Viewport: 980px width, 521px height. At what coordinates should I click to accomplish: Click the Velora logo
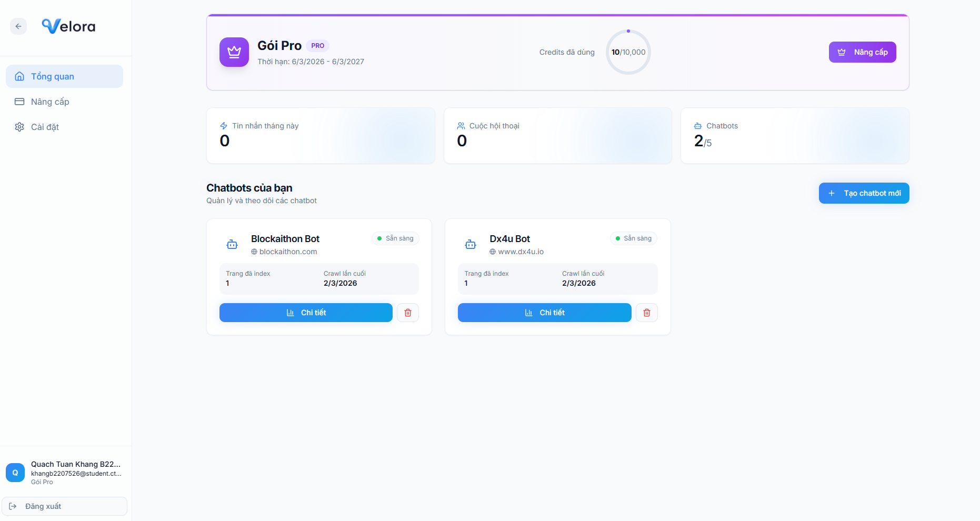[x=68, y=26]
